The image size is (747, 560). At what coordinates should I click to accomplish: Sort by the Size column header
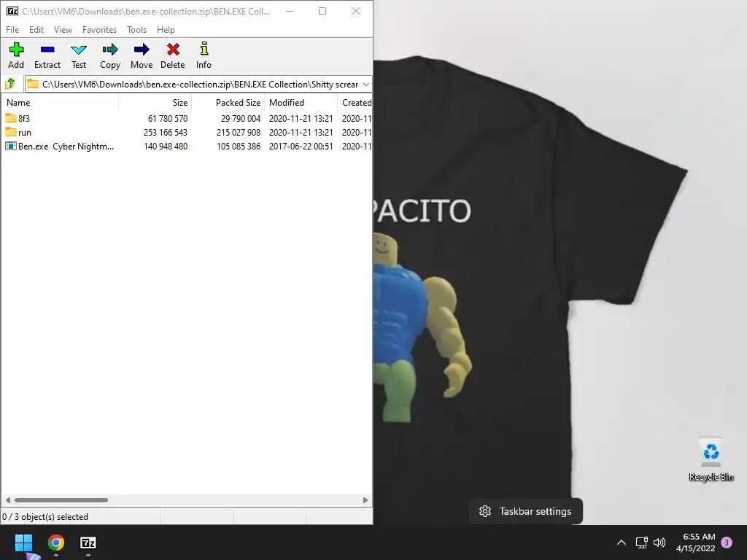pos(155,102)
